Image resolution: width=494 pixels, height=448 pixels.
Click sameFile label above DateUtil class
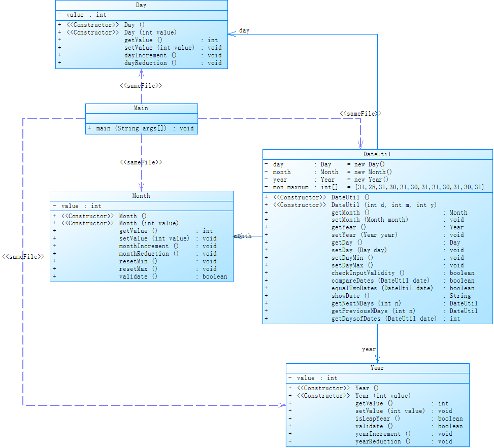[x=360, y=114]
